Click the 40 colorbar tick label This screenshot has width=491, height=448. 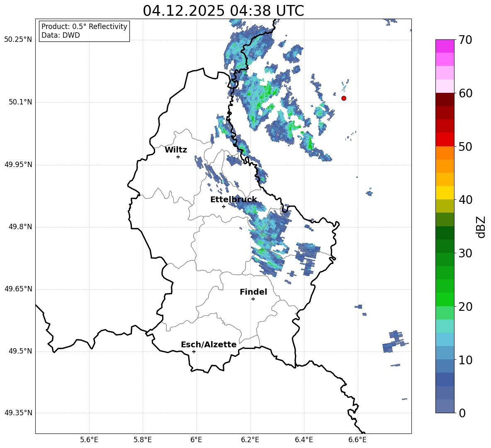pos(465,200)
